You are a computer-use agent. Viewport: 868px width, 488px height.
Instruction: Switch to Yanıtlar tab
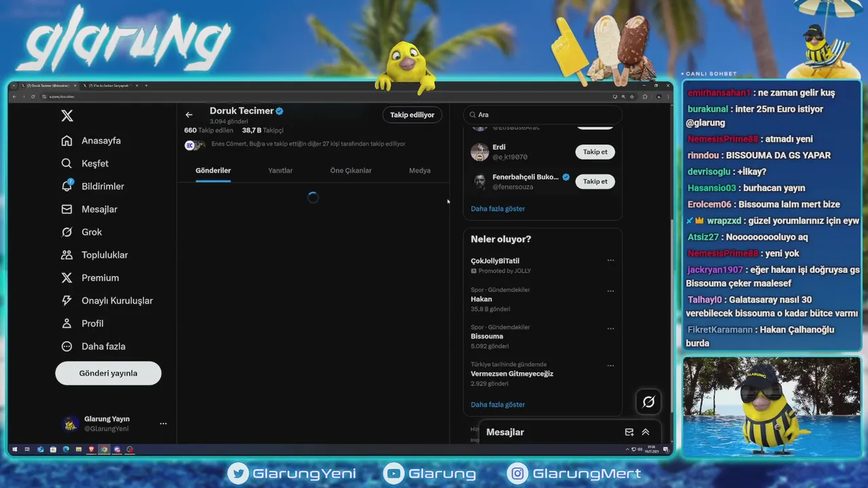[280, 170]
